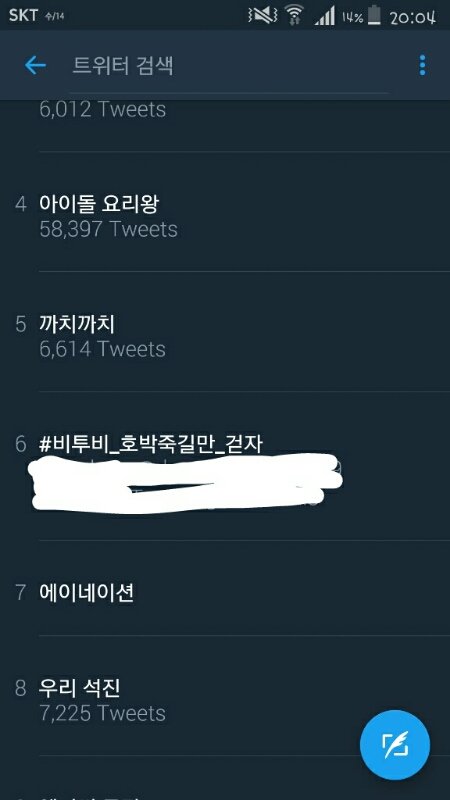Open trend 까치까치
The image size is (450, 800).
tap(225, 332)
